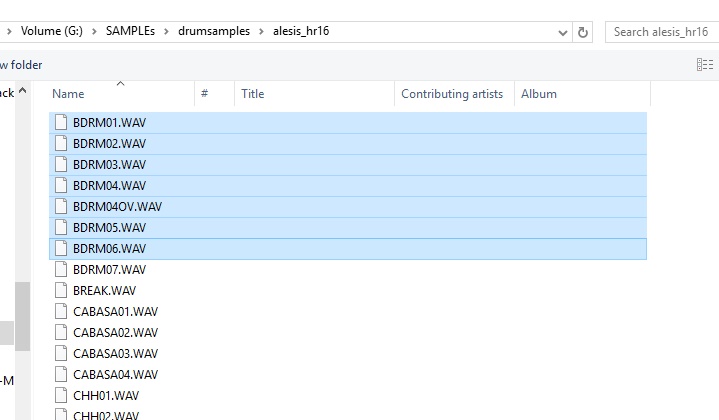Screen dimensions: 719x420
Task: Select the file name BREAK.WAV
Action: [x=105, y=291]
